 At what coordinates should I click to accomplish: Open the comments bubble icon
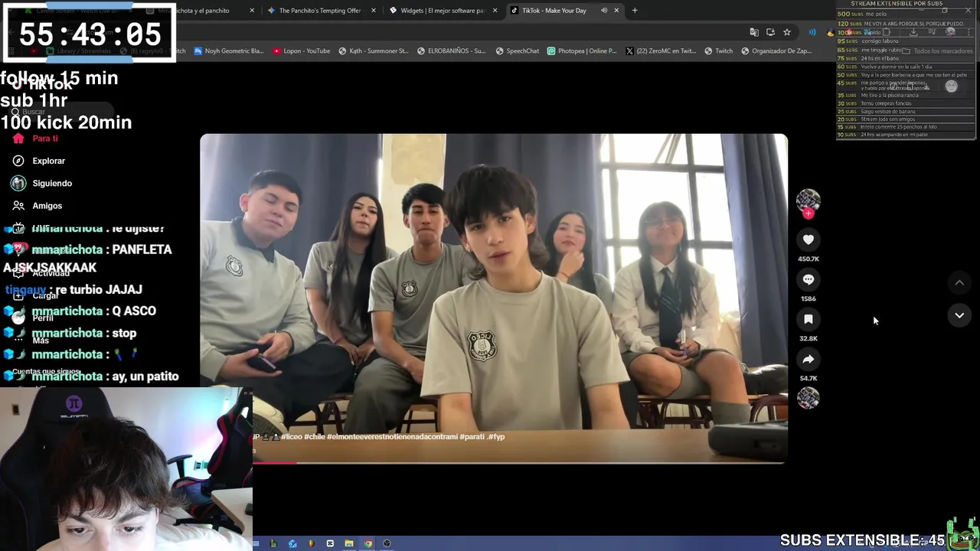tap(808, 280)
